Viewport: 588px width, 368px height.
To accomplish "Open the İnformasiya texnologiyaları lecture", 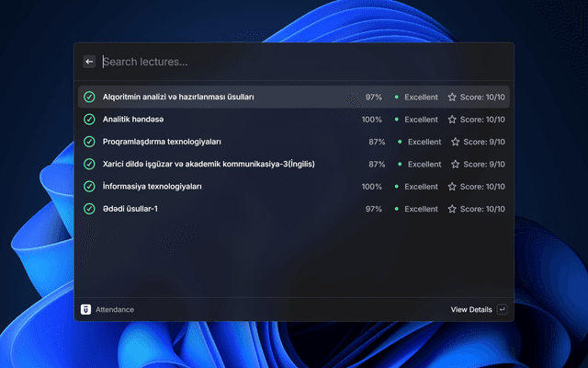I will pos(152,187).
